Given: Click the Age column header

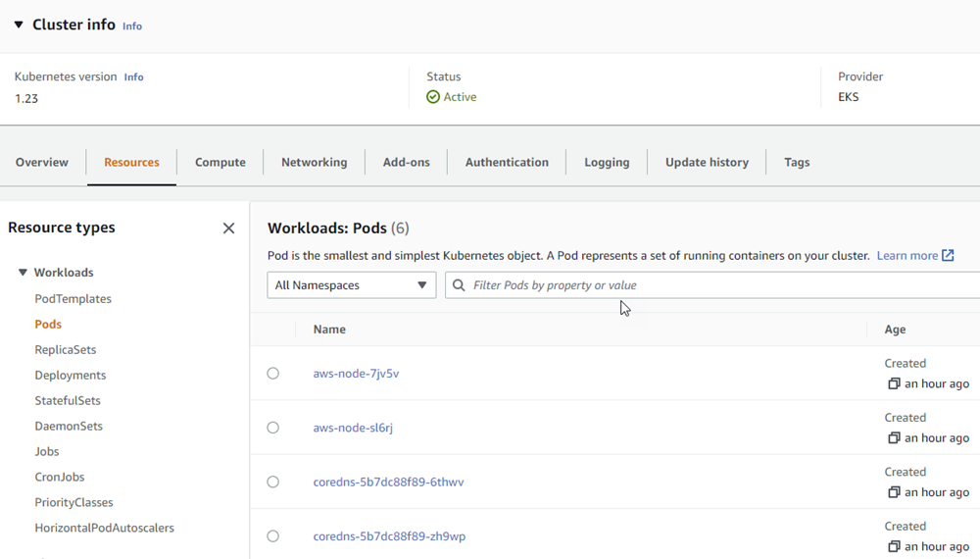Looking at the screenshot, I should coord(895,330).
